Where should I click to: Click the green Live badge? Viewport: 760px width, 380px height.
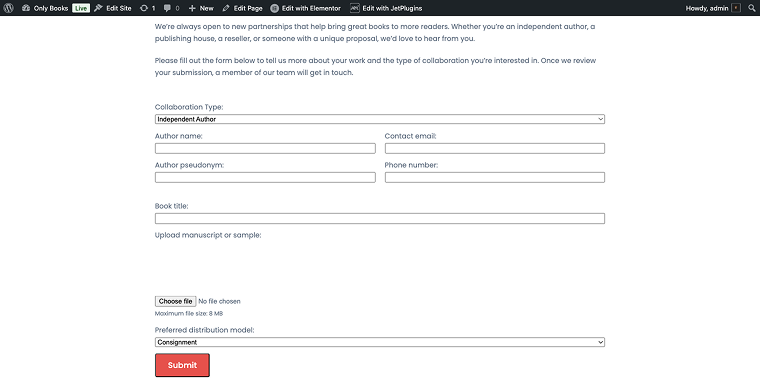[81, 8]
